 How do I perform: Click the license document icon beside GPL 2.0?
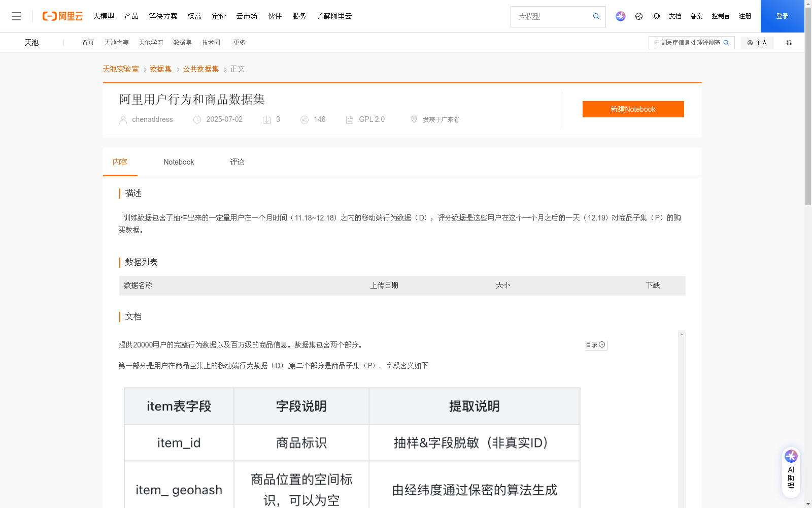[x=349, y=120]
